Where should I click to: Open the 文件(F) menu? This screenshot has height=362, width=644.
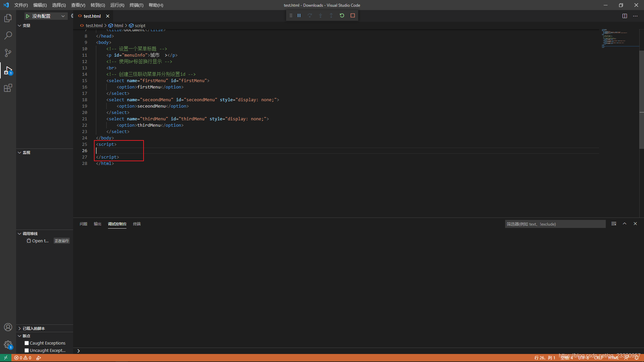click(21, 5)
